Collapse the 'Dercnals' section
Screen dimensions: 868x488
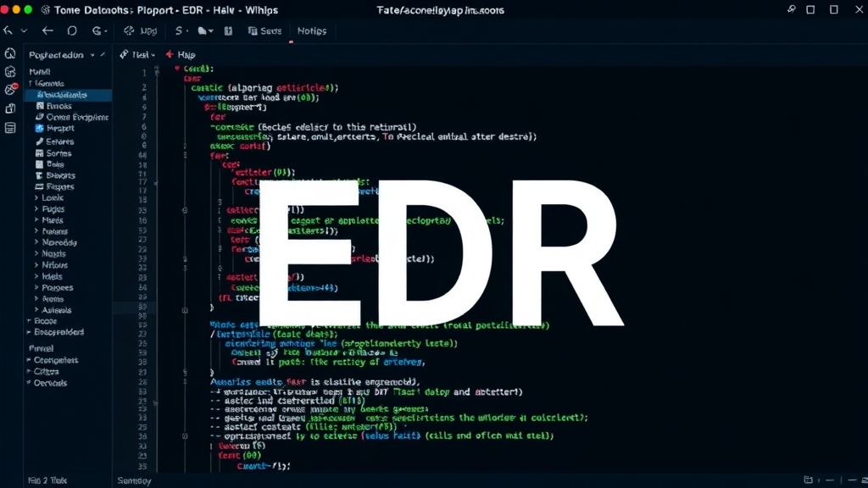coord(29,383)
